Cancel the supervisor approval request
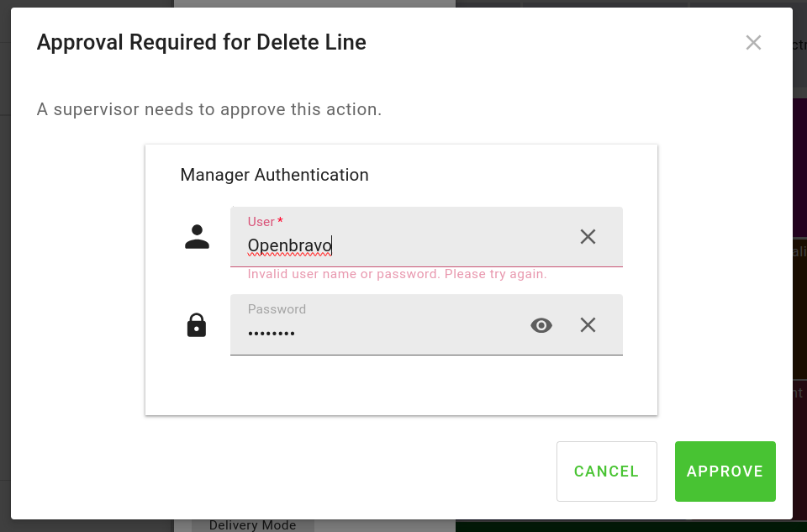 click(x=606, y=471)
